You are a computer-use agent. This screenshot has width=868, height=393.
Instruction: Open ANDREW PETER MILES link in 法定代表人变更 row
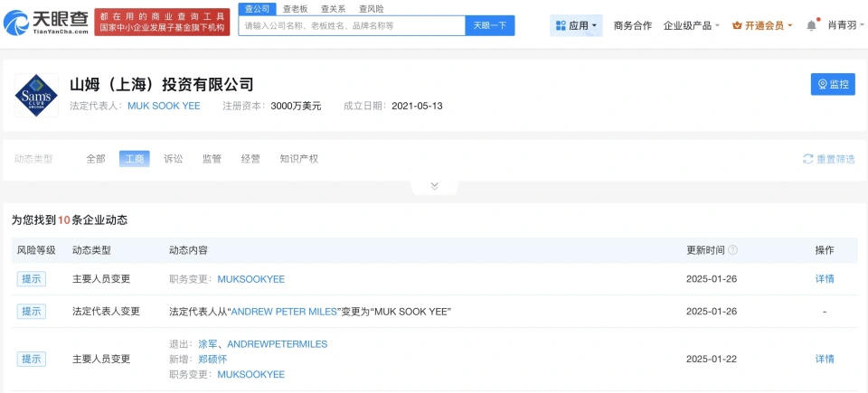284,312
